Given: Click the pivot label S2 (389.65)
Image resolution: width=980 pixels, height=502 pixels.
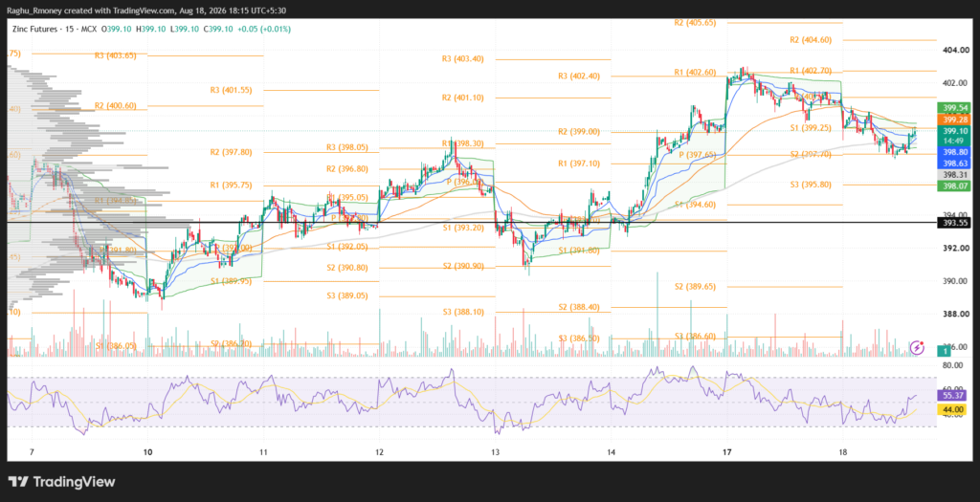Looking at the screenshot, I should pyautogui.click(x=695, y=287).
